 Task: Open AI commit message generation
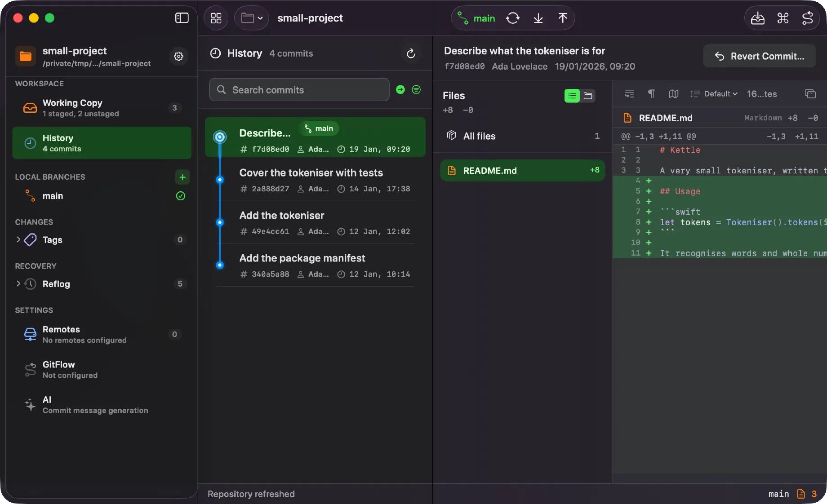pos(102,404)
